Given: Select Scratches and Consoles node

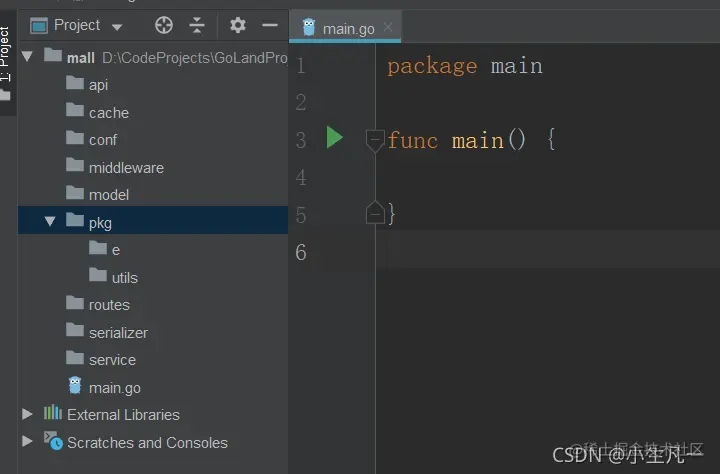Looking at the screenshot, I should point(153,442).
